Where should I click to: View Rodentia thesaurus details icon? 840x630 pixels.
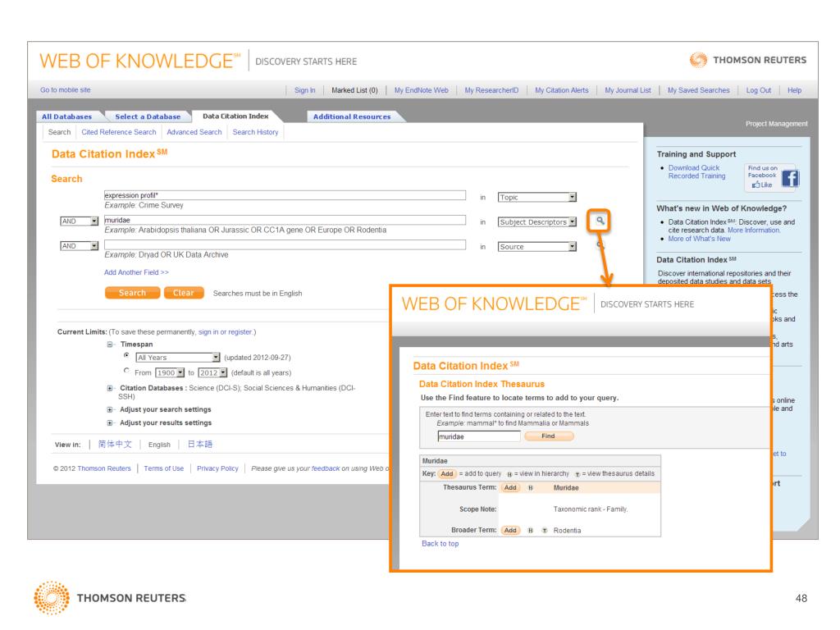click(545, 531)
